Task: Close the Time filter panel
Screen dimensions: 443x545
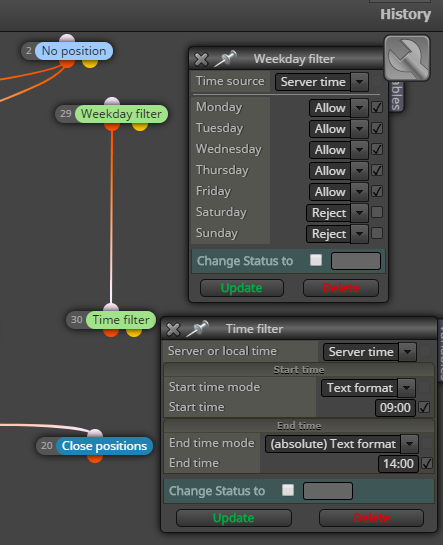Action: coord(173,329)
